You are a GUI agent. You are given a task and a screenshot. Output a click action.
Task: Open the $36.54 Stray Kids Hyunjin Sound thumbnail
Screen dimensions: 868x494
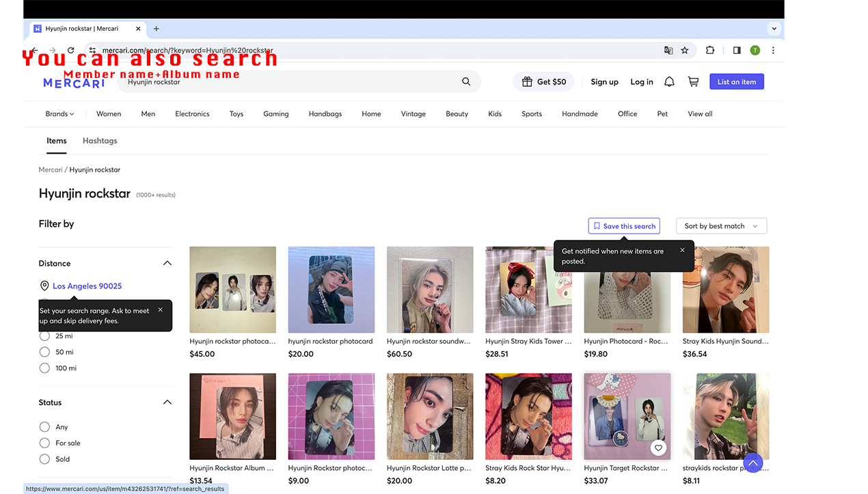(726, 290)
